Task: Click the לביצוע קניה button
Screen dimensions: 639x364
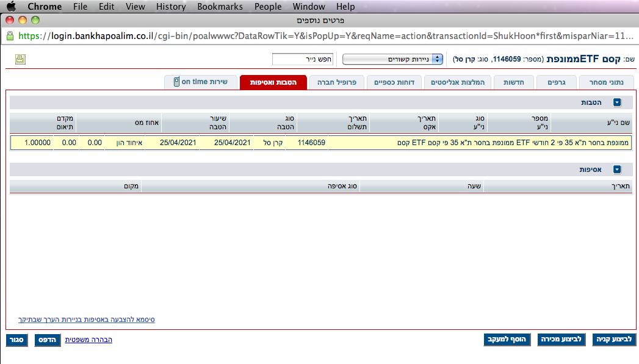Action: (x=614, y=340)
